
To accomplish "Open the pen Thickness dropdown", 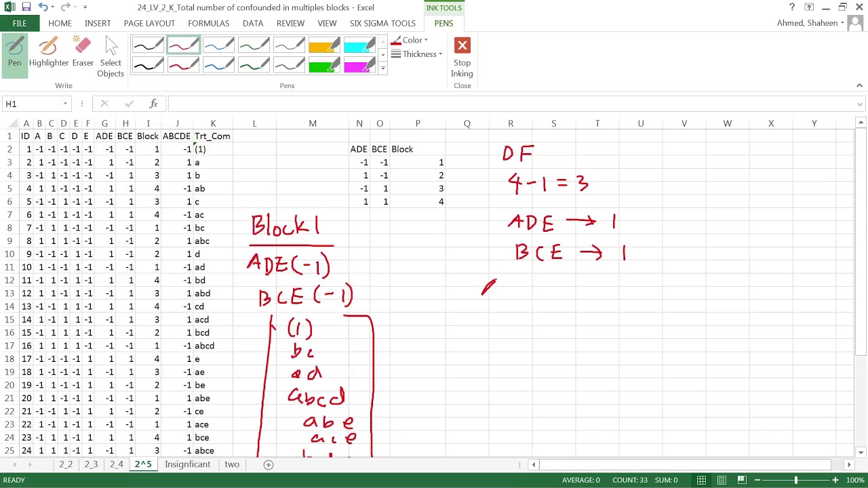I will coord(416,54).
